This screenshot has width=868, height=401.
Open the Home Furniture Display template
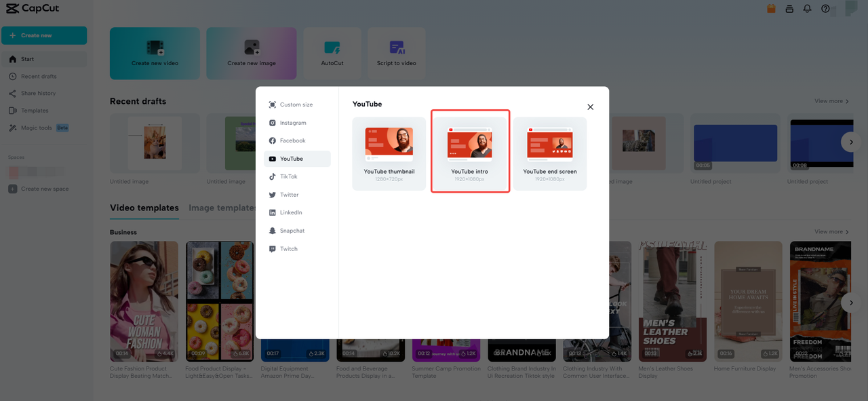pyautogui.click(x=748, y=301)
